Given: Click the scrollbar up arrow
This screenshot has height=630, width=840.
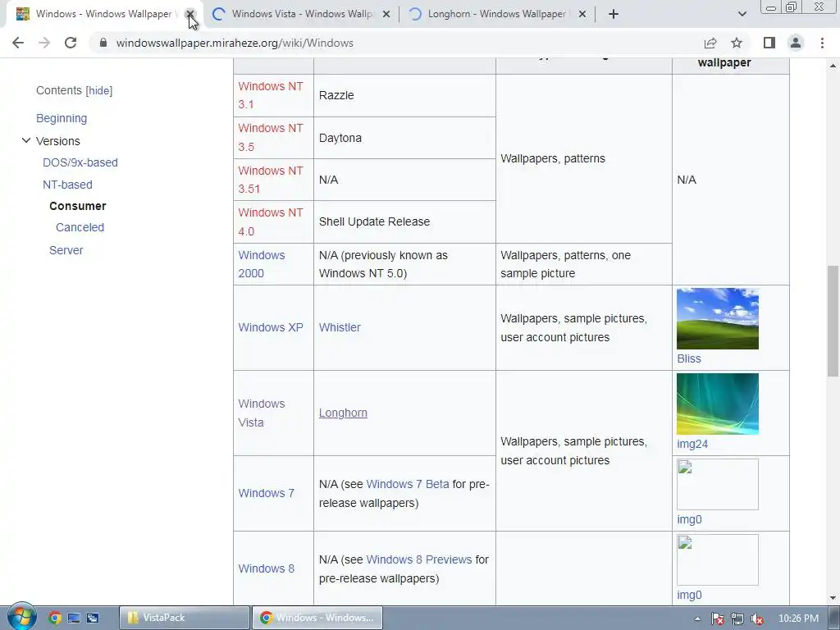Looking at the screenshot, I should tap(833, 66).
